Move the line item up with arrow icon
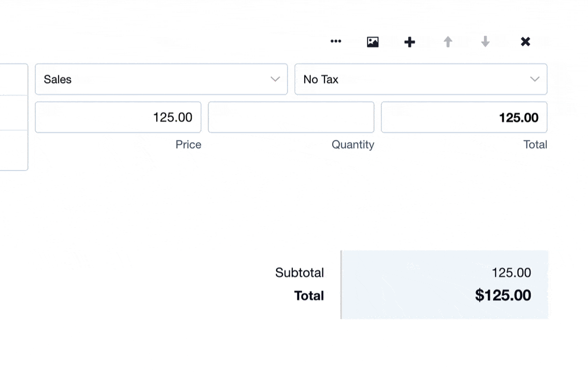 (x=447, y=41)
